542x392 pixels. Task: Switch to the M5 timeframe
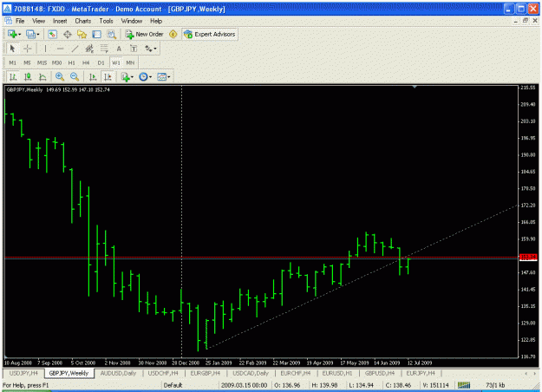27,62
